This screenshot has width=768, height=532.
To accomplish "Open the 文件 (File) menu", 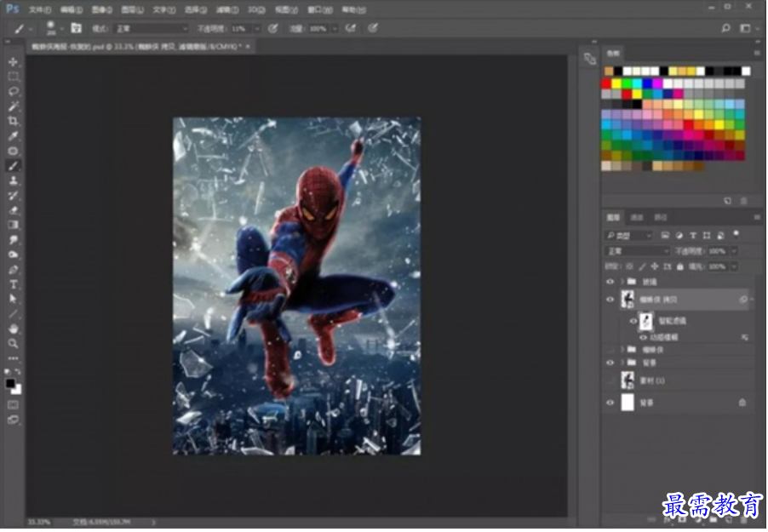I will click(x=40, y=9).
